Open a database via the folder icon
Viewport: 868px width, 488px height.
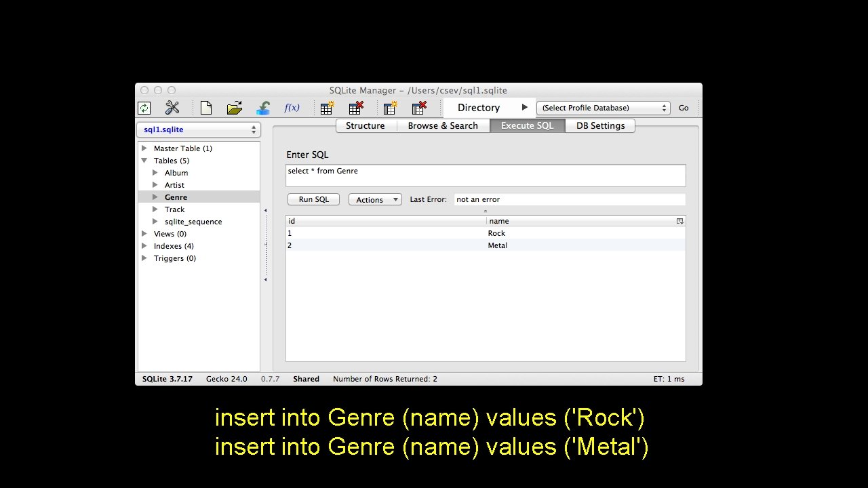[234, 107]
